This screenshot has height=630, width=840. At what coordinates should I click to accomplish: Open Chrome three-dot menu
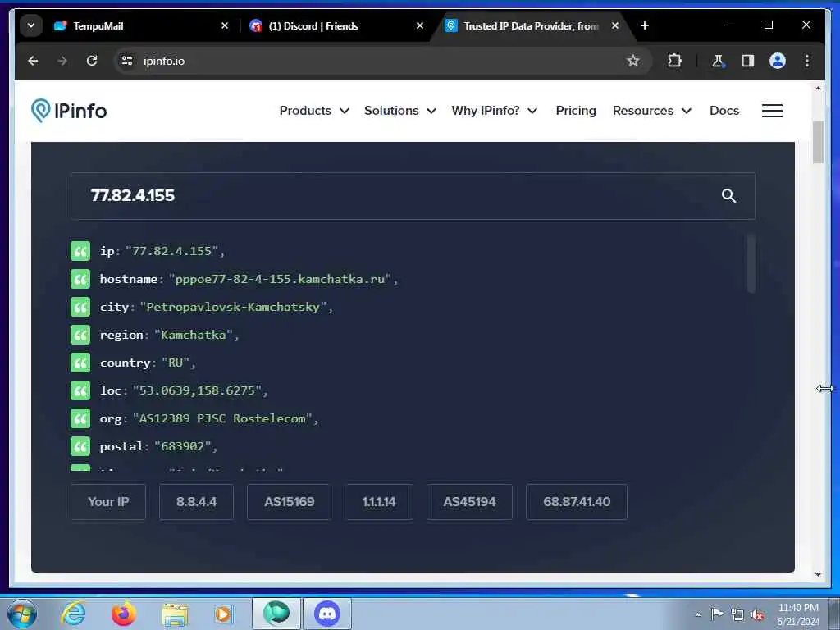[807, 61]
